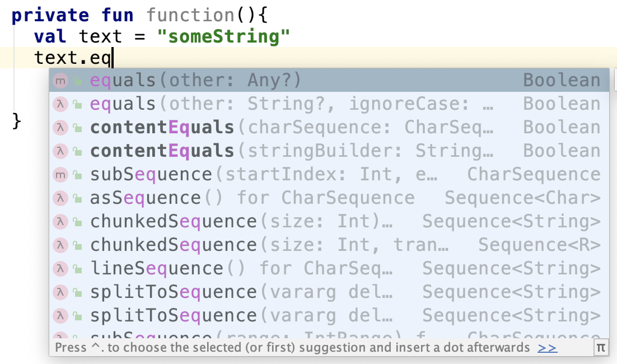The image size is (617, 364).
Task: Click the 'Press ^.' hint text
Action: [x=224, y=347]
